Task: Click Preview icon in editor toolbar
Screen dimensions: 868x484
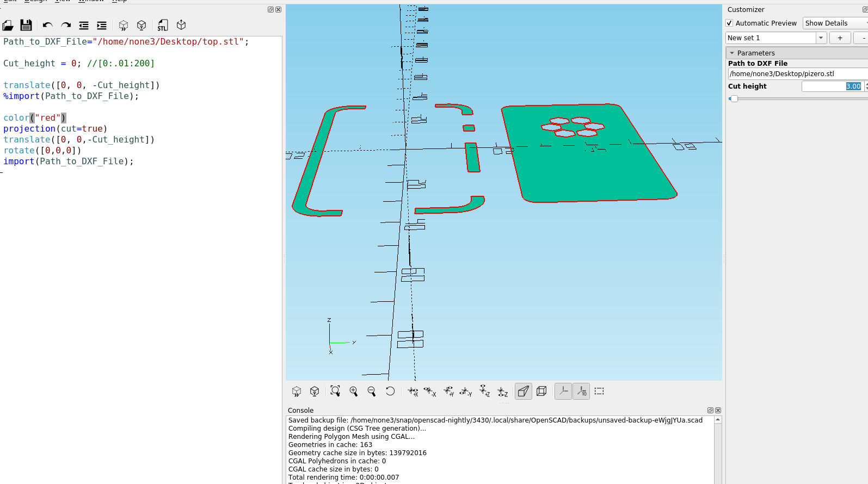Action: click(124, 26)
